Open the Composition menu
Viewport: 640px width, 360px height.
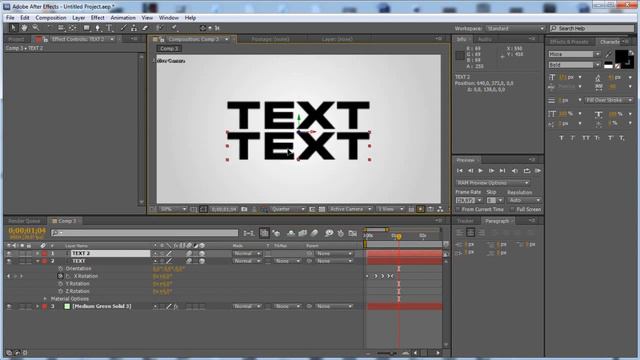click(51, 18)
